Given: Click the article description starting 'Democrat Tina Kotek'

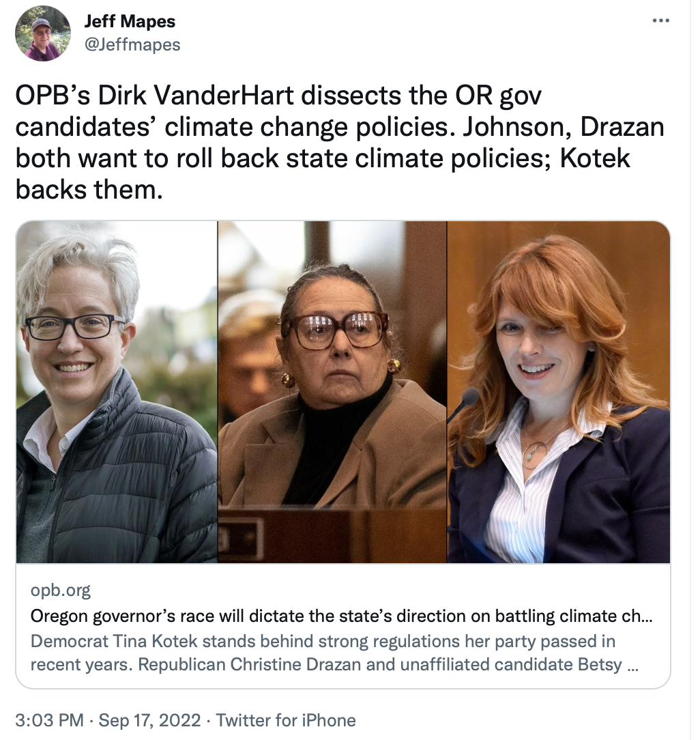Looking at the screenshot, I should 323,642.
